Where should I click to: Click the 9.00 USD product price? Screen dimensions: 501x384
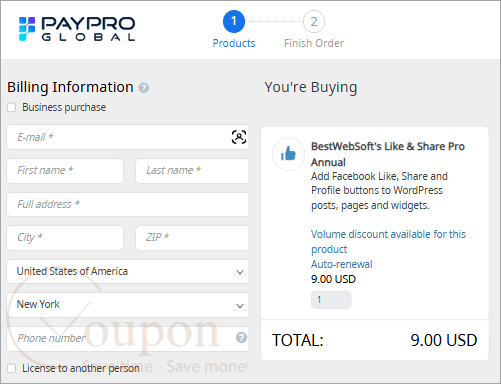coord(333,279)
